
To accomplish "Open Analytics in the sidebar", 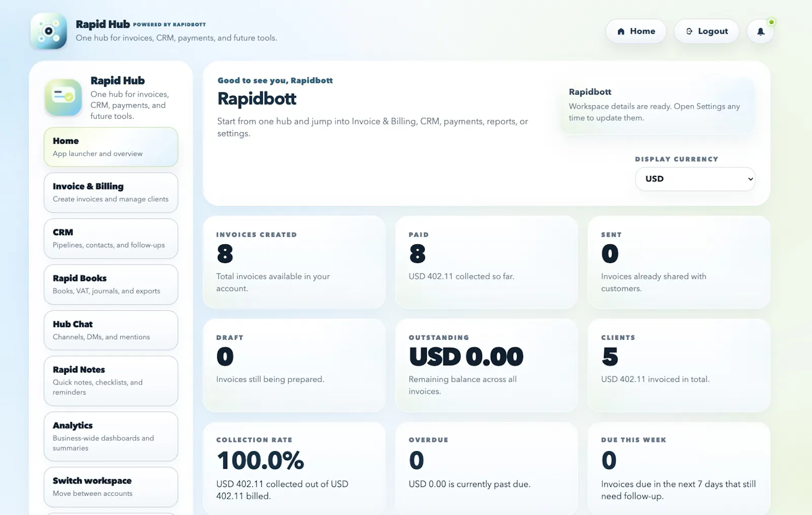I will (111, 436).
